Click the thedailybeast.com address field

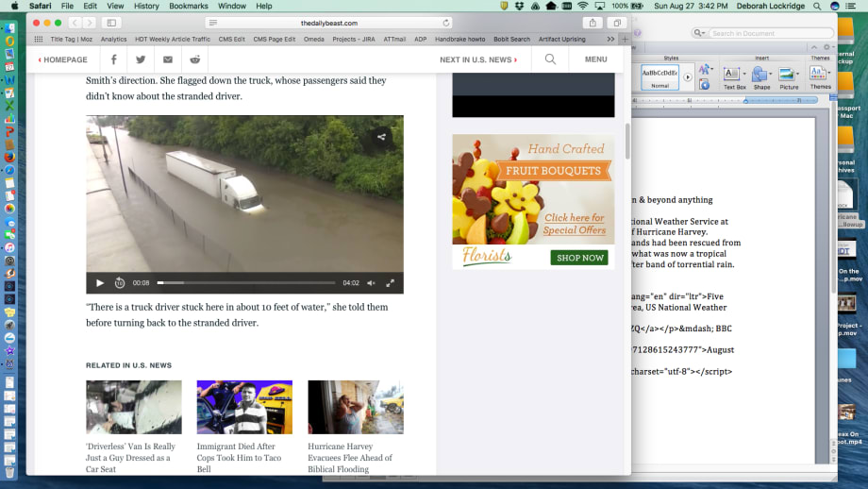coord(329,23)
